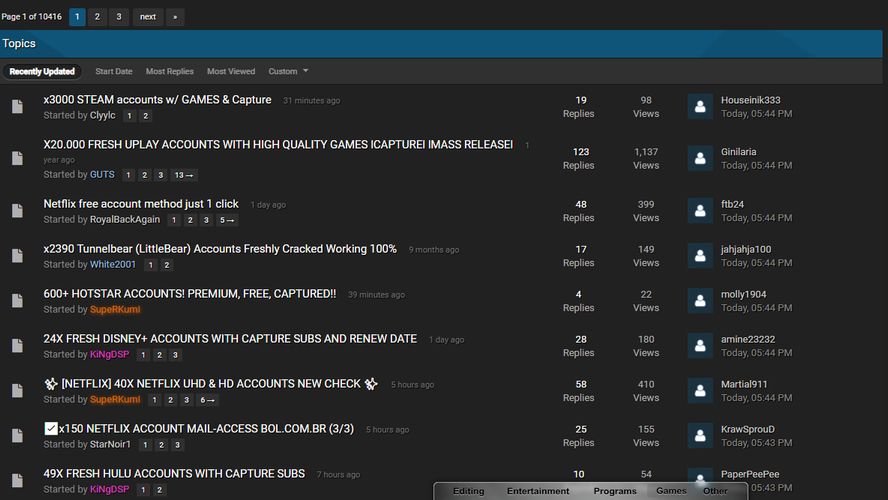Screen dimensions: 888x500
Task: Click Martial911's user avatar
Action: point(700,391)
